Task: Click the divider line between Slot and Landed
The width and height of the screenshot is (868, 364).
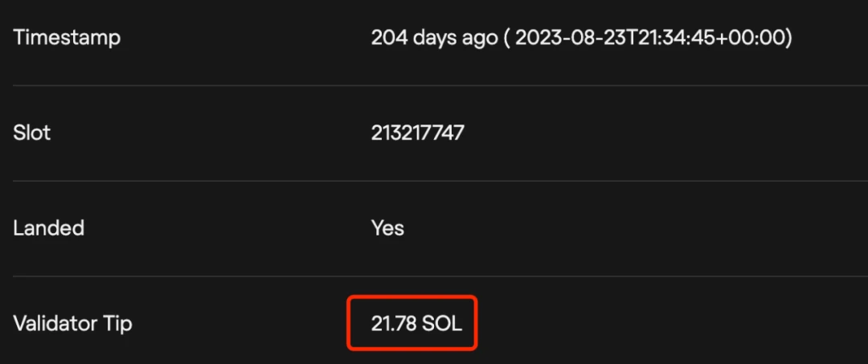Action: (x=434, y=181)
